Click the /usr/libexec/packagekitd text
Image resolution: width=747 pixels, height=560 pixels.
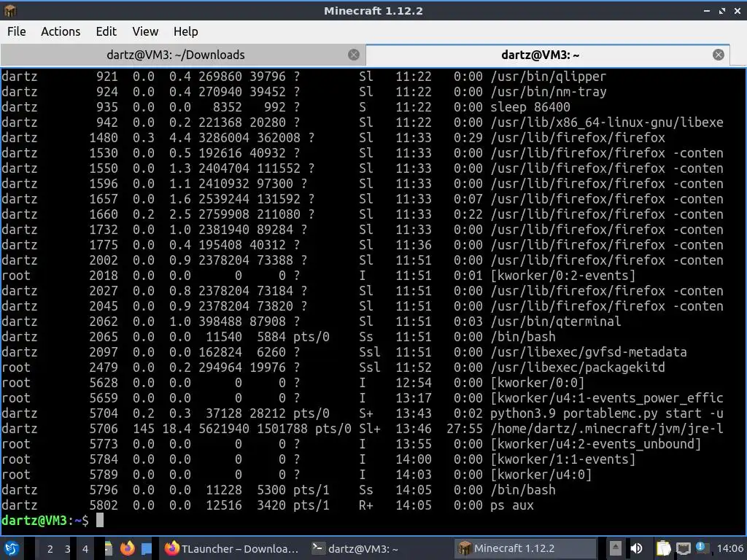click(578, 367)
